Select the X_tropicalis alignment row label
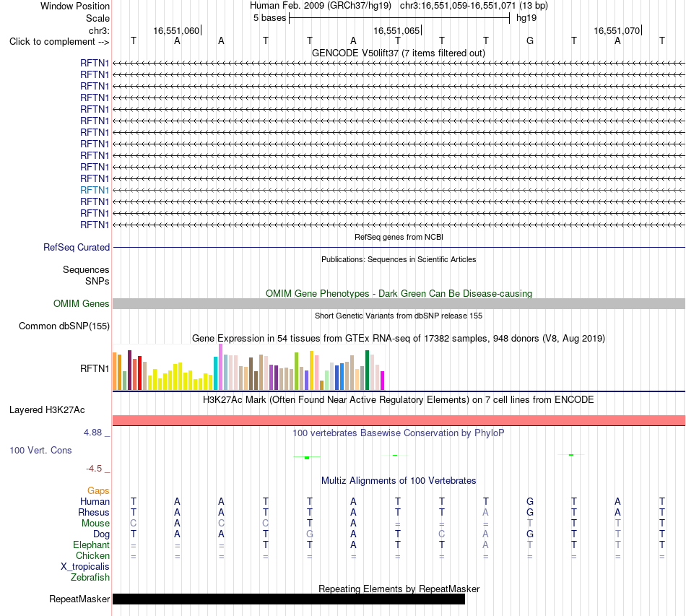 [x=85, y=567]
